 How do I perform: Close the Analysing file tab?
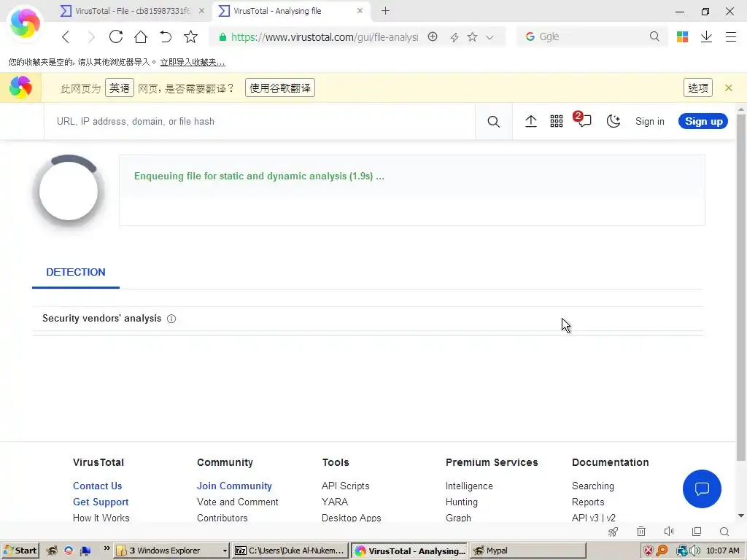pos(360,10)
